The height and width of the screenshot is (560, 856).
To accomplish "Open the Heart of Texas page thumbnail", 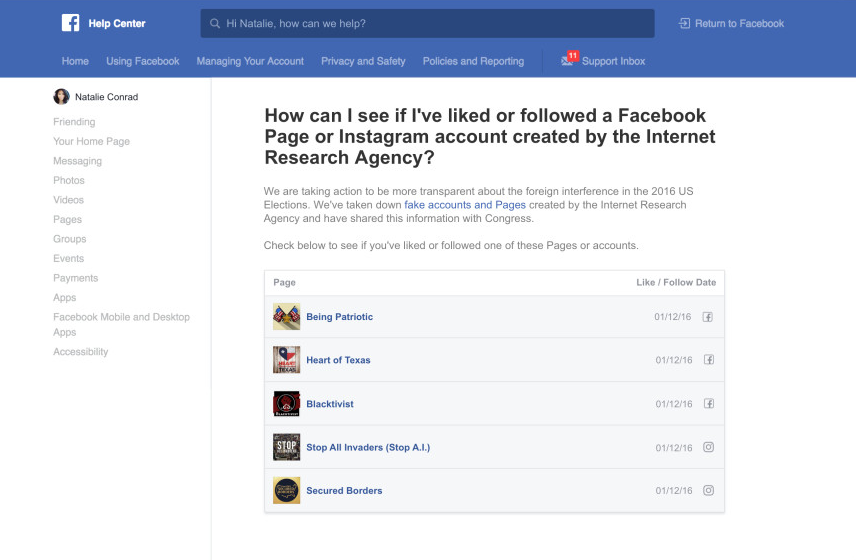I will 286,360.
